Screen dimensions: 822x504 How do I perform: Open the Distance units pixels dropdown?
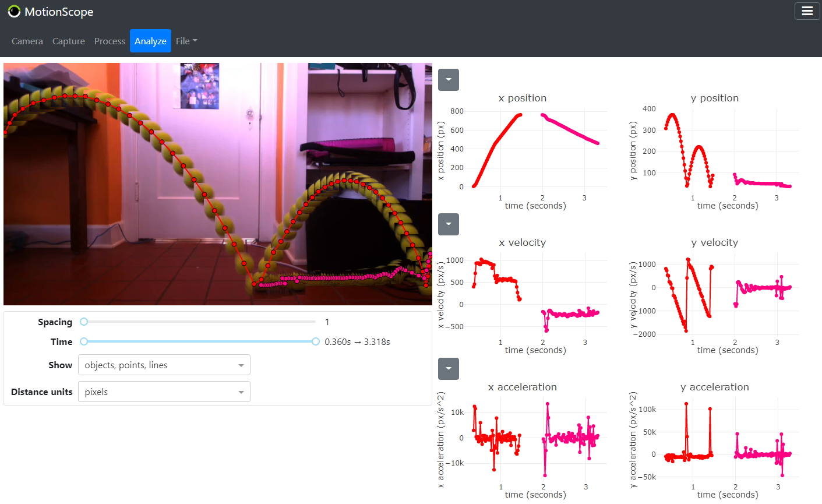164,392
